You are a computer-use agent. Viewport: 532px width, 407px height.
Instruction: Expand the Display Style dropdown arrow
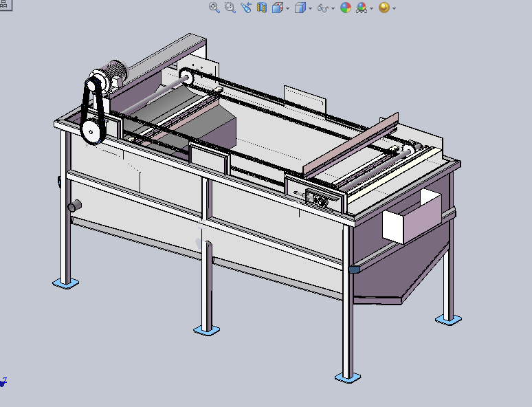(x=311, y=8)
